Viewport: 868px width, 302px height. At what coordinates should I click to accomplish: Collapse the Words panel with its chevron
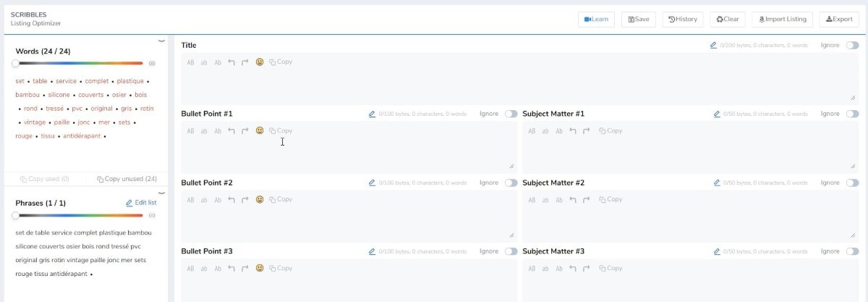161,41
